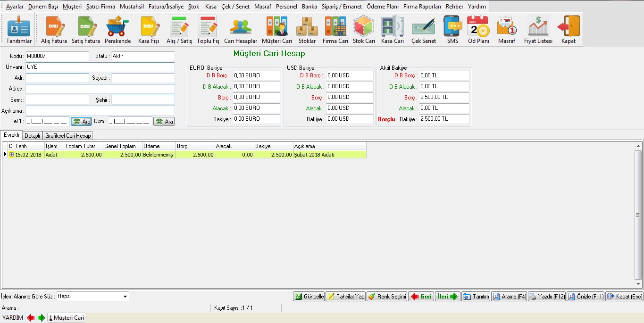Open Perakende shopping cart icon
The image size is (644, 323).
(x=117, y=30)
